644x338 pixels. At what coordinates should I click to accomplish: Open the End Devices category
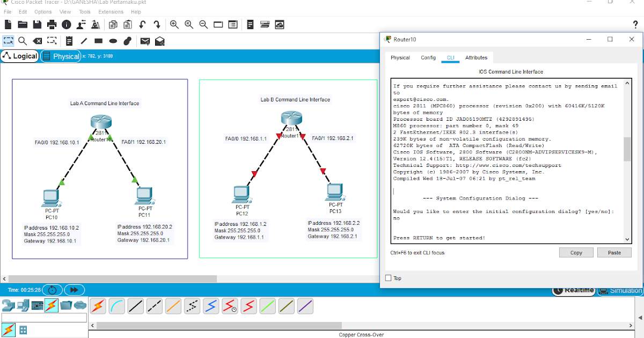tap(22, 305)
